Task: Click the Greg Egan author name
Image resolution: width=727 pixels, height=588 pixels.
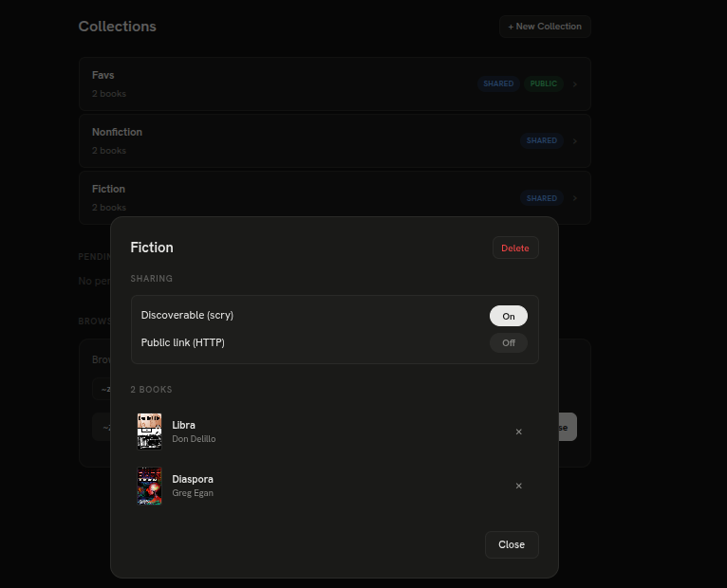Action: point(193,493)
